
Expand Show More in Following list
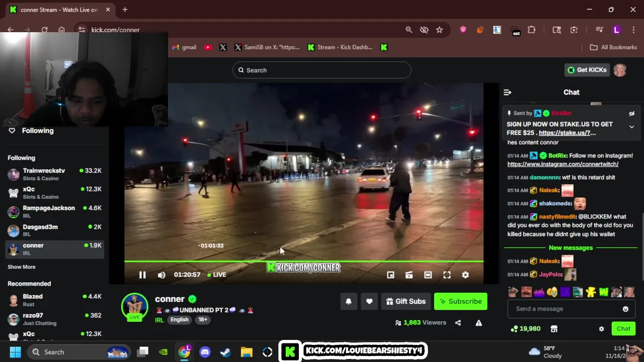pyautogui.click(x=22, y=267)
